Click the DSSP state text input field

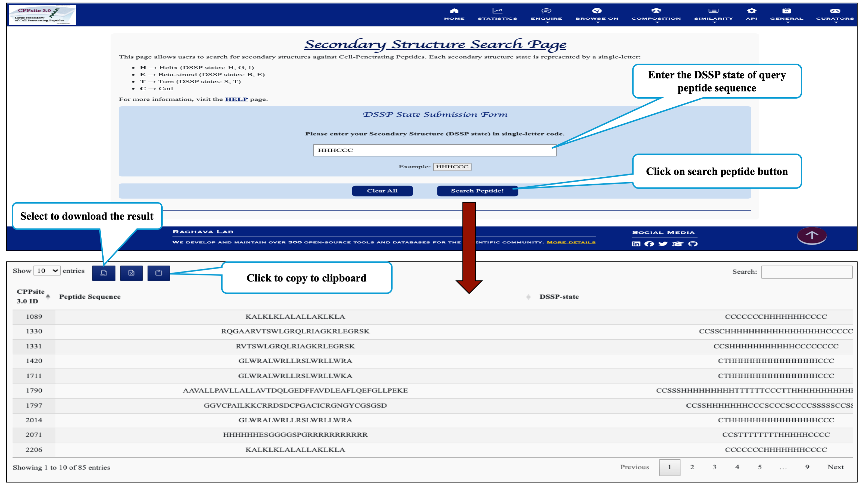pyautogui.click(x=435, y=150)
